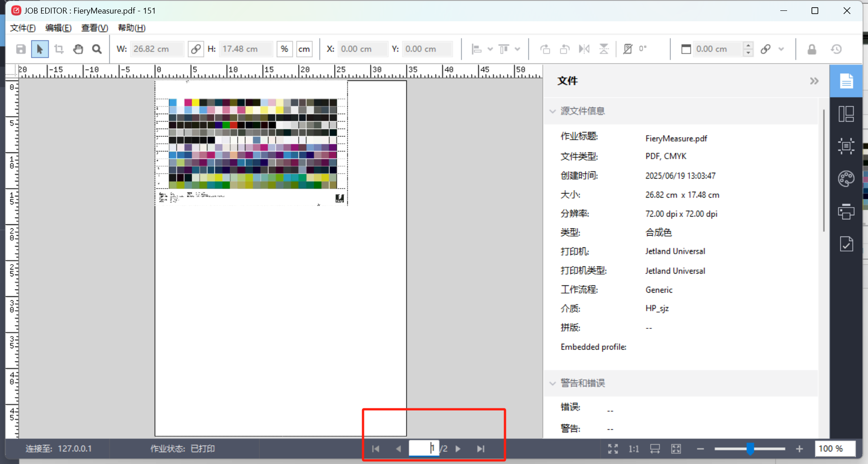The width and height of the screenshot is (868, 464).
Task: Toggle the lock icon in toolbar
Action: pyautogui.click(x=812, y=49)
